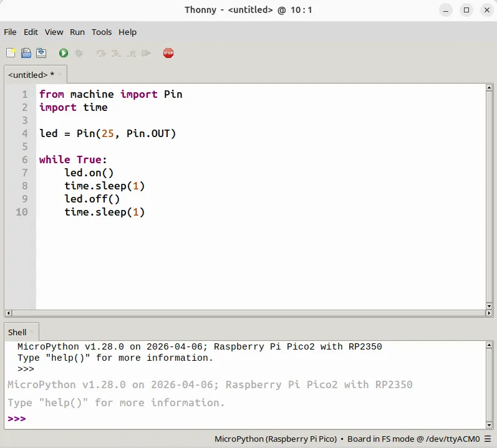This screenshot has width=497, height=448.
Task: Click on 'while True:' code line
Action: point(73,160)
